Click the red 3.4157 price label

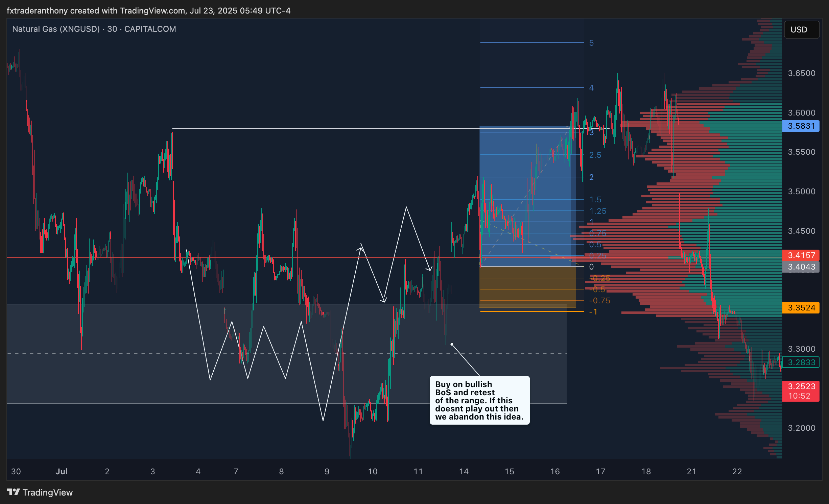[x=801, y=255]
